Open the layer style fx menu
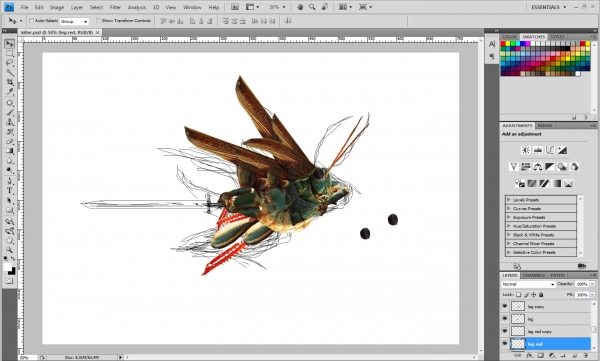This screenshot has width=600, height=361. [529, 356]
